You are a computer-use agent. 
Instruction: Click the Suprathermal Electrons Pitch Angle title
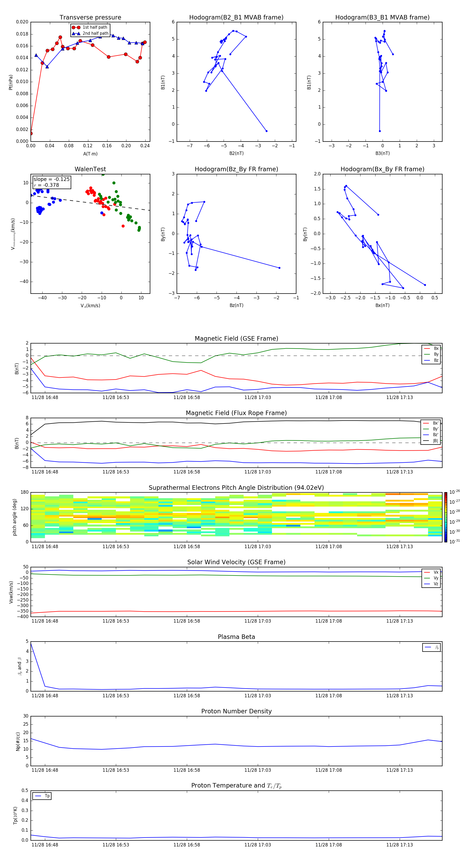236,488
